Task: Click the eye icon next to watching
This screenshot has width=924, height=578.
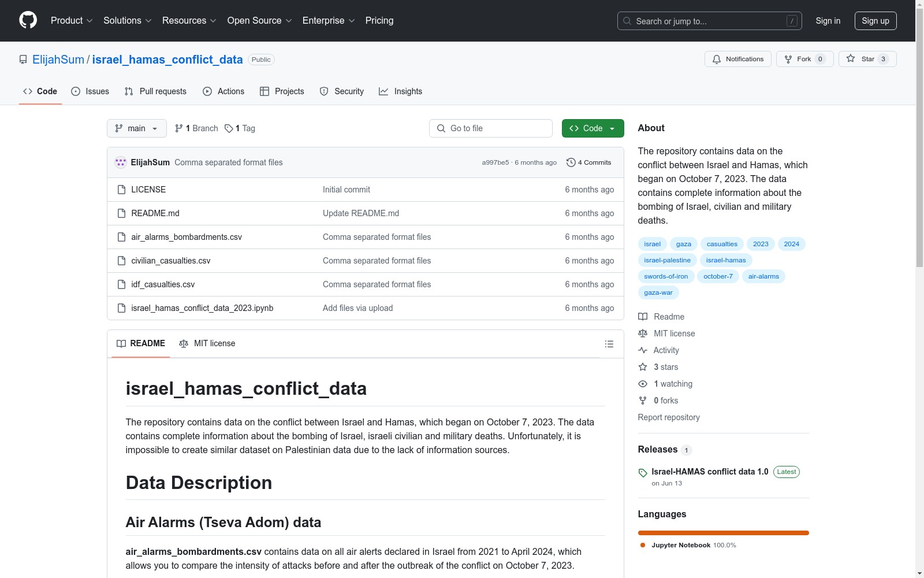Action: click(643, 384)
